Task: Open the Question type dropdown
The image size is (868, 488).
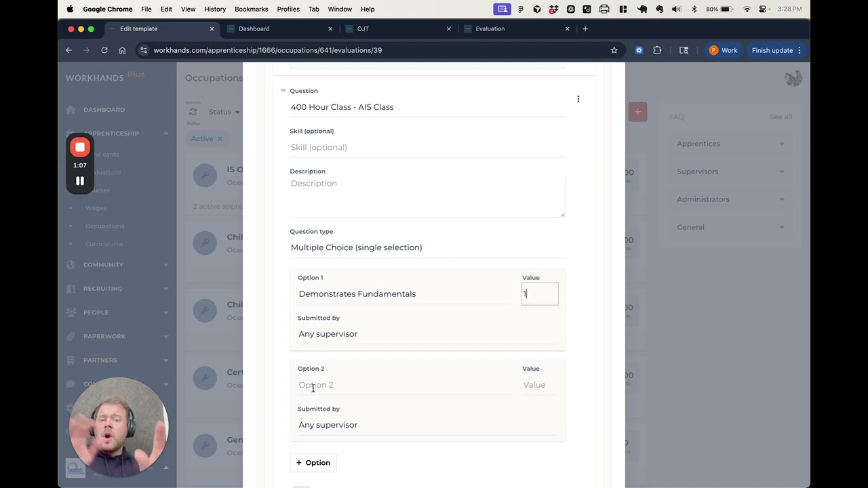Action: pyautogui.click(x=427, y=248)
